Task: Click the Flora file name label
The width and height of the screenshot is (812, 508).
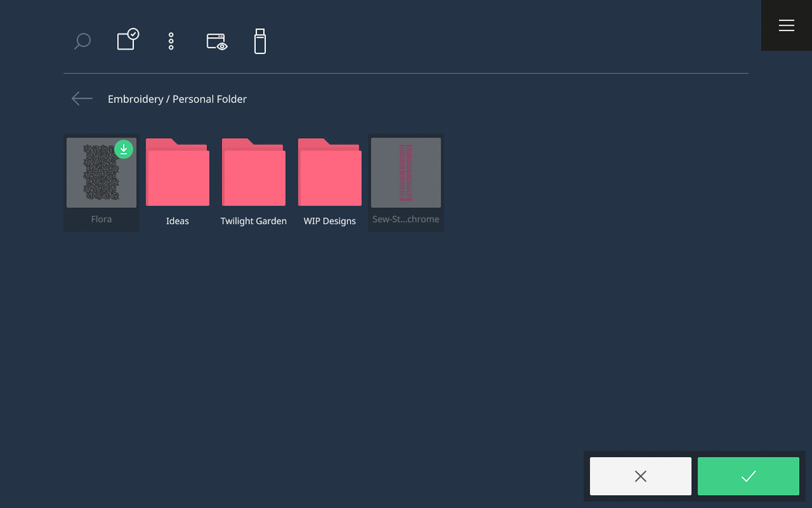Action: pyautogui.click(x=101, y=219)
